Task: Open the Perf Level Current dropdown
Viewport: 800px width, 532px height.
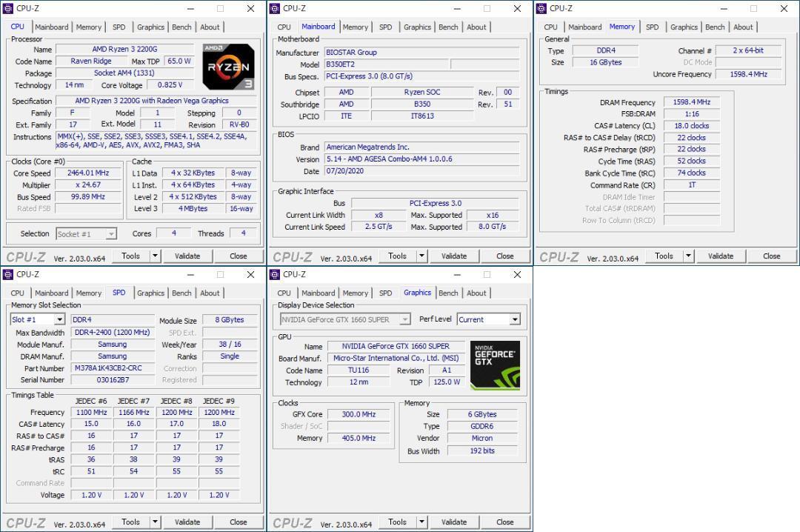Action: pyautogui.click(x=514, y=320)
